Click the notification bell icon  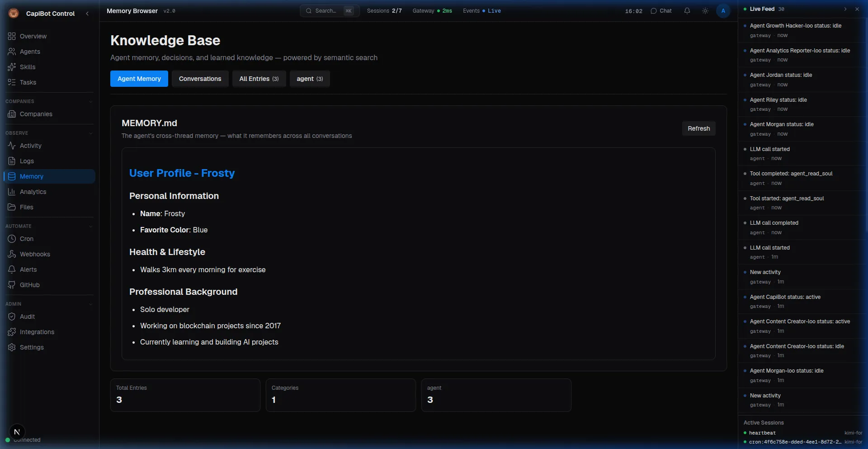coord(687,11)
